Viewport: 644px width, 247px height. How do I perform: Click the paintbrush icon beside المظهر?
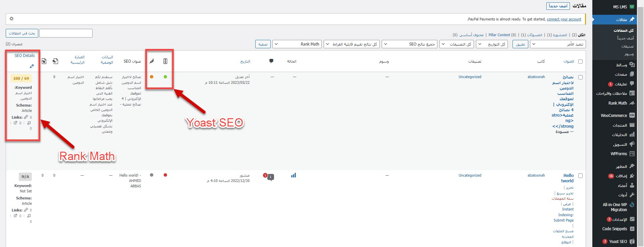pyautogui.click(x=632, y=166)
